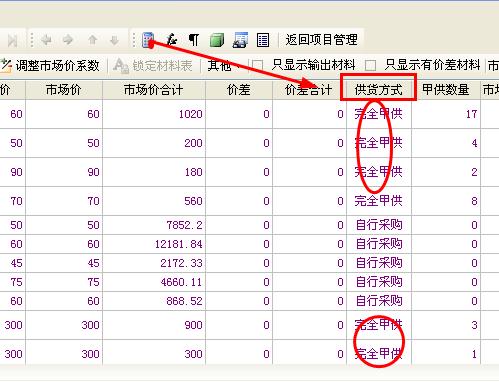Click the grey left arrow navigation icon

pyautogui.click(x=46, y=40)
